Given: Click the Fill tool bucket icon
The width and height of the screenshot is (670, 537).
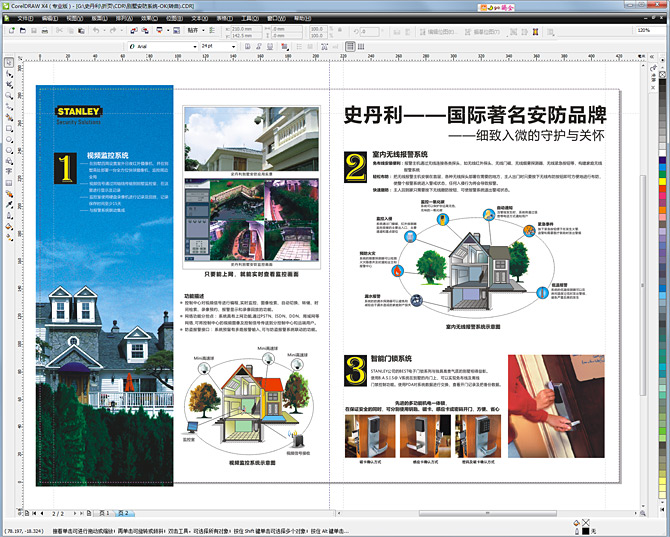Looking at the screenshot, I should coord(9,228).
